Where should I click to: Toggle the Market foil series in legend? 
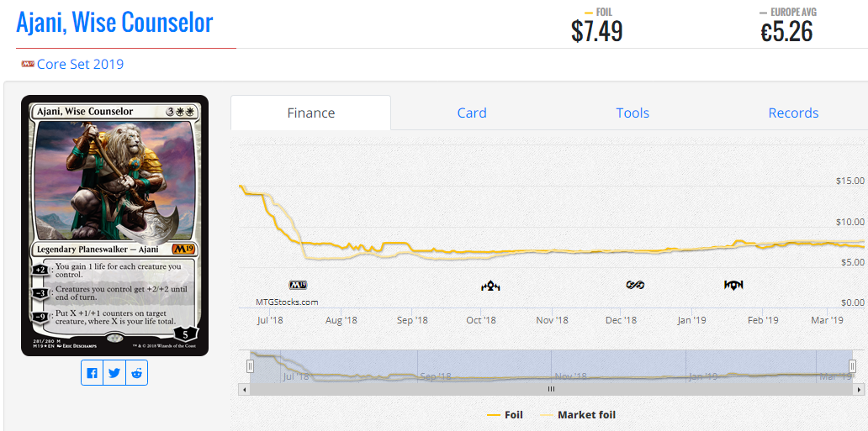[578, 414]
